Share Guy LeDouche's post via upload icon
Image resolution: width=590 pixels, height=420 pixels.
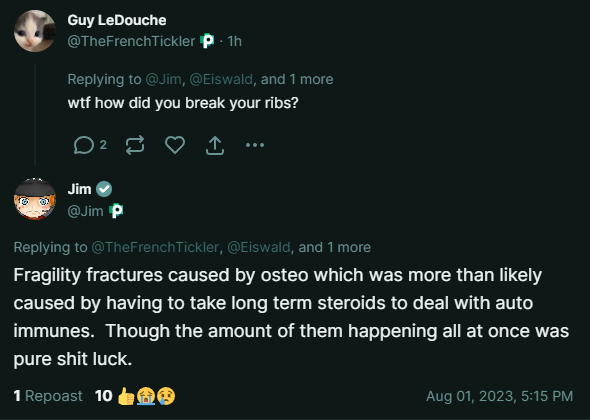(215, 145)
